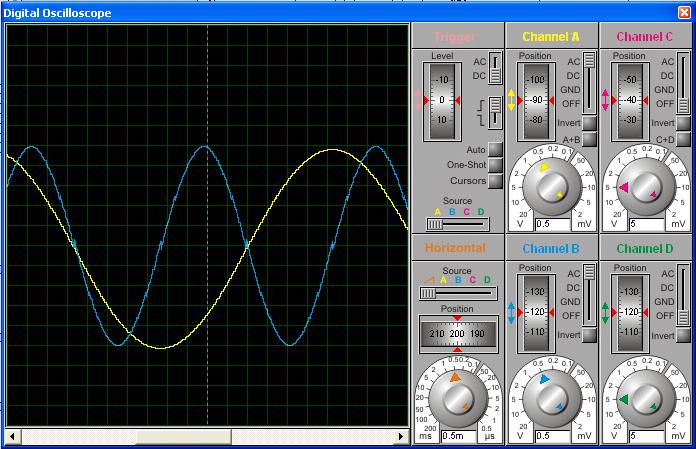
Task: Click the Trigger Source channel slider
Action: click(x=458, y=224)
